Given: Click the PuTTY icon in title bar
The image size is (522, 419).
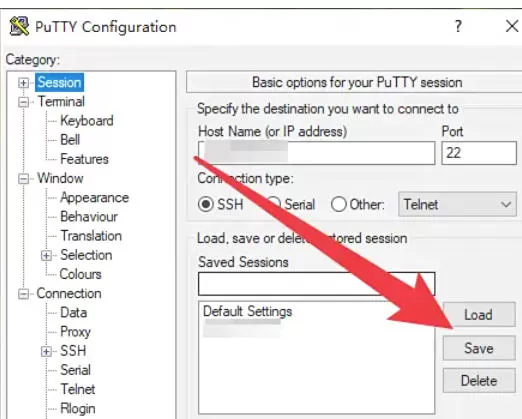Looking at the screenshot, I should point(19,26).
